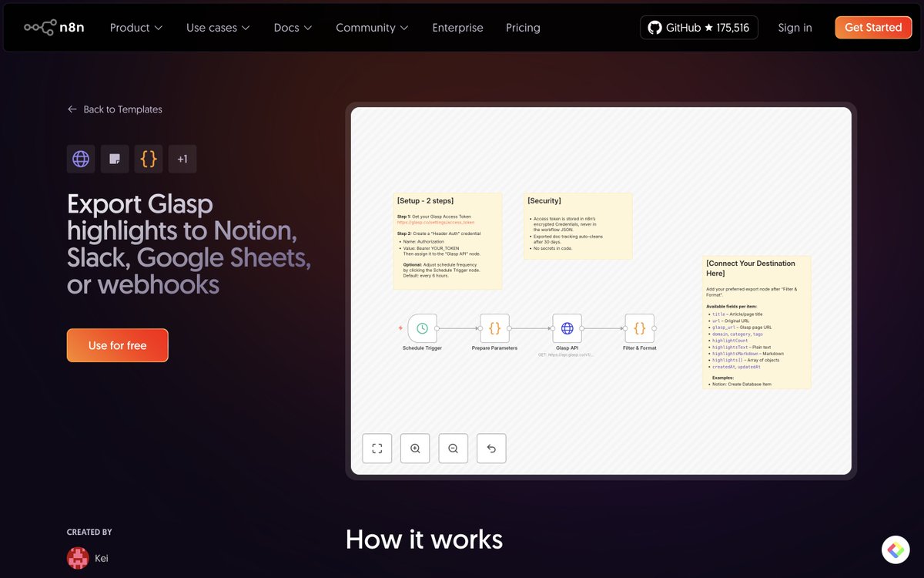
Task: Click the template title text
Action: [x=189, y=244]
